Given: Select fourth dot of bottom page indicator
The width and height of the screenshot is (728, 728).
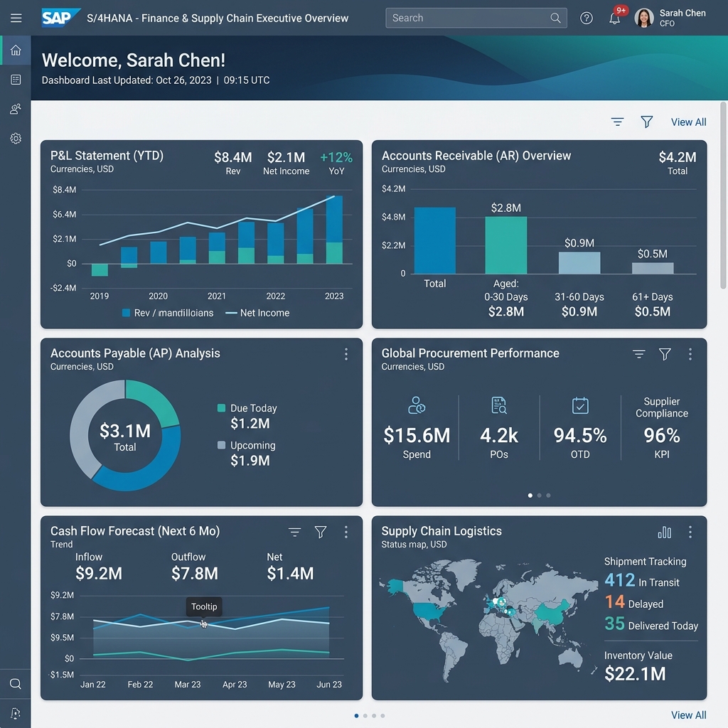Looking at the screenshot, I should point(382,715).
